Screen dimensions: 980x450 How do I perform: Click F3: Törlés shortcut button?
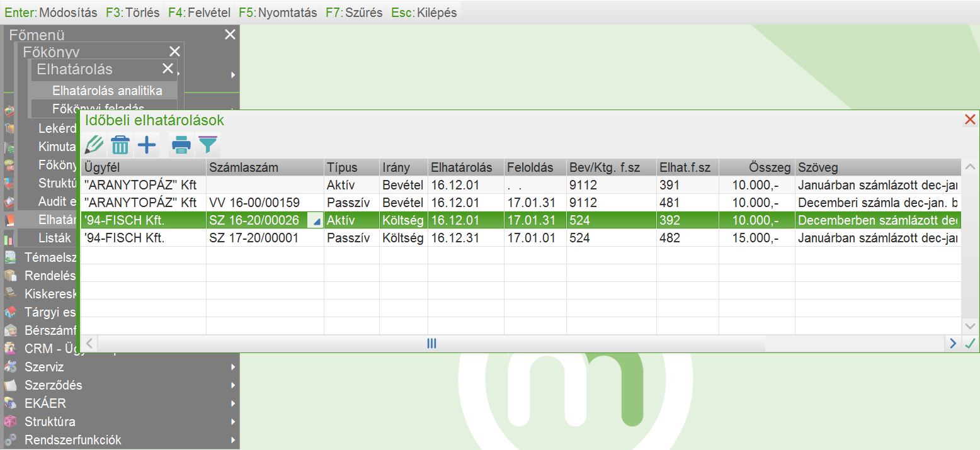[x=133, y=13]
